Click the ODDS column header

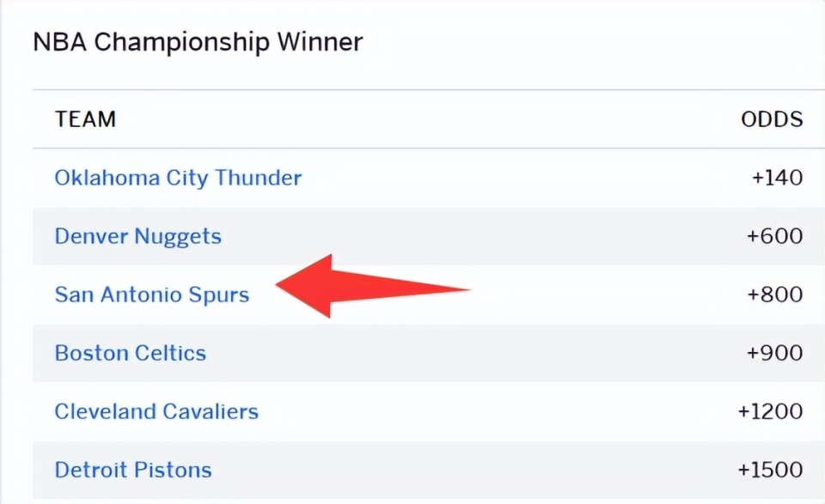(772, 119)
